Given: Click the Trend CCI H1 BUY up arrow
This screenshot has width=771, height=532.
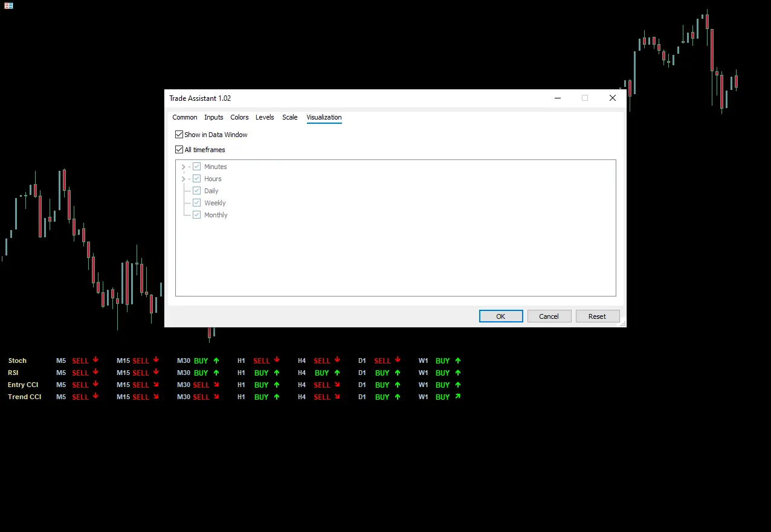Looking at the screenshot, I should click(x=277, y=397).
